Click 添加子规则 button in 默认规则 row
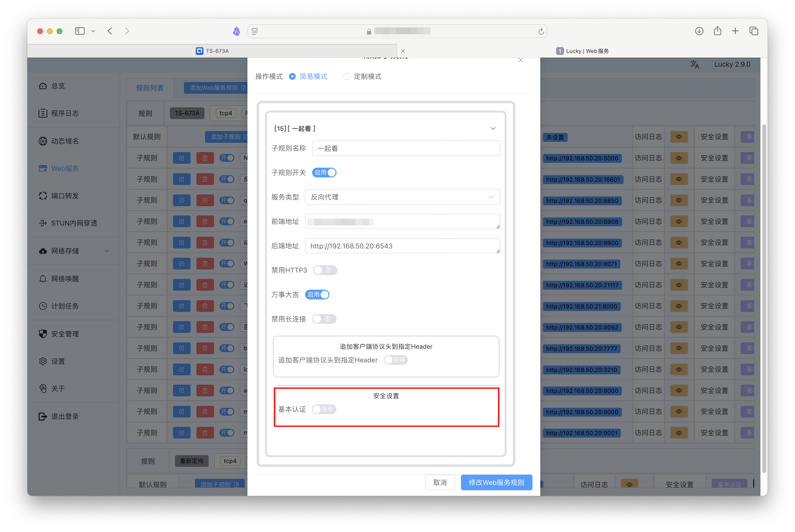Screen dimensions: 795x532 (x=226, y=137)
